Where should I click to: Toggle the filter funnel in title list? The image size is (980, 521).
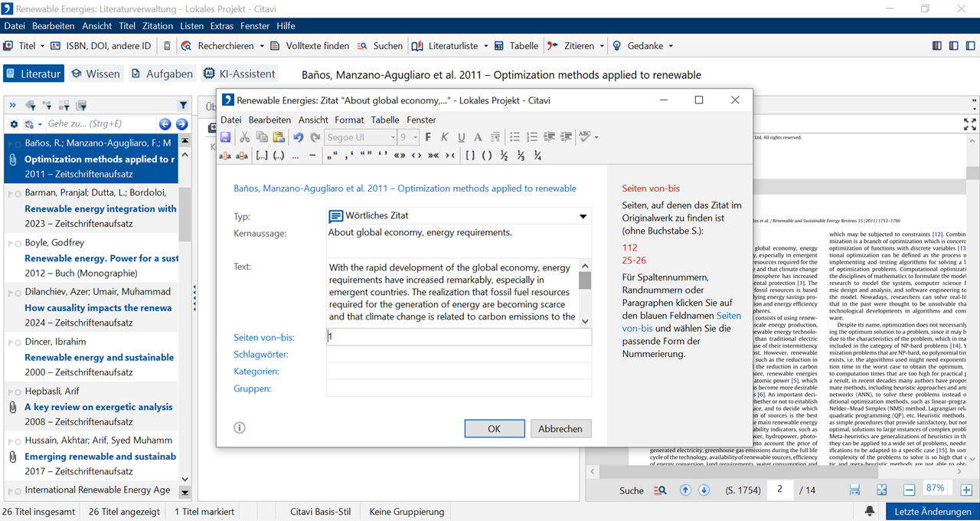(183, 105)
